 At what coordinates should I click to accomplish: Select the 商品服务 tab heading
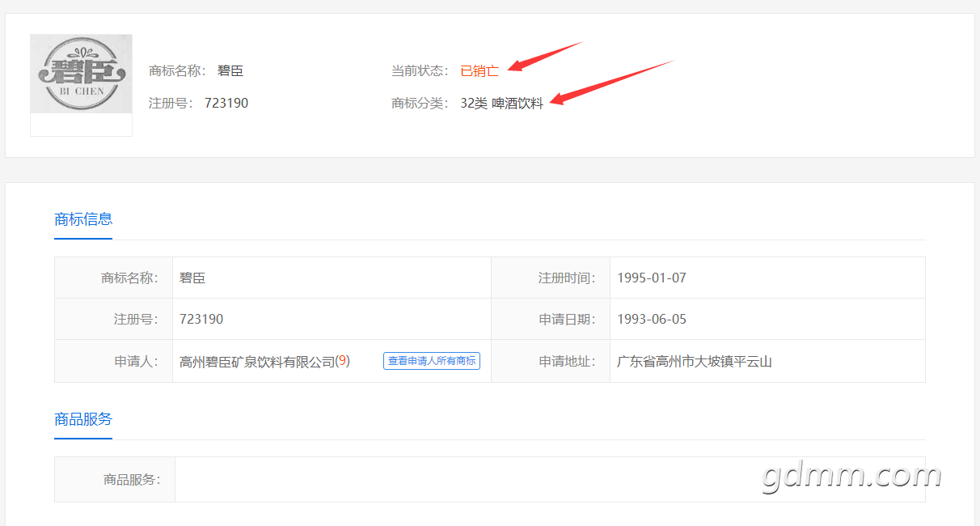click(83, 419)
